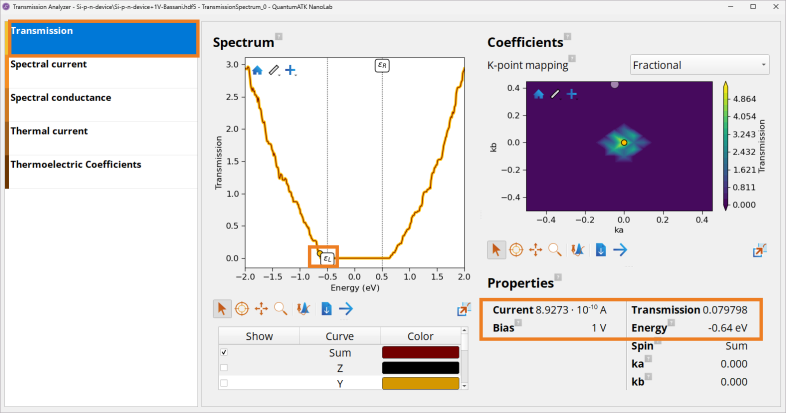Click the Y curve name cell
This screenshot has height=413, width=786.
pyautogui.click(x=339, y=383)
